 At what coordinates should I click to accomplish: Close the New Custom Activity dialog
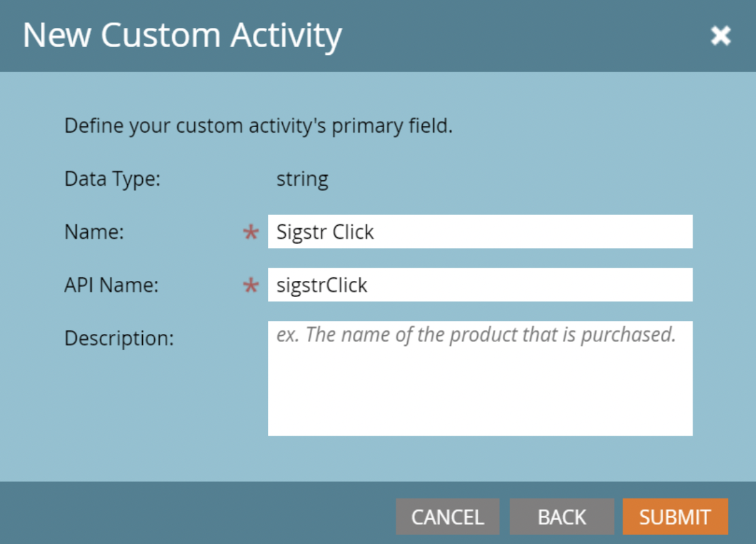click(721, 35)
